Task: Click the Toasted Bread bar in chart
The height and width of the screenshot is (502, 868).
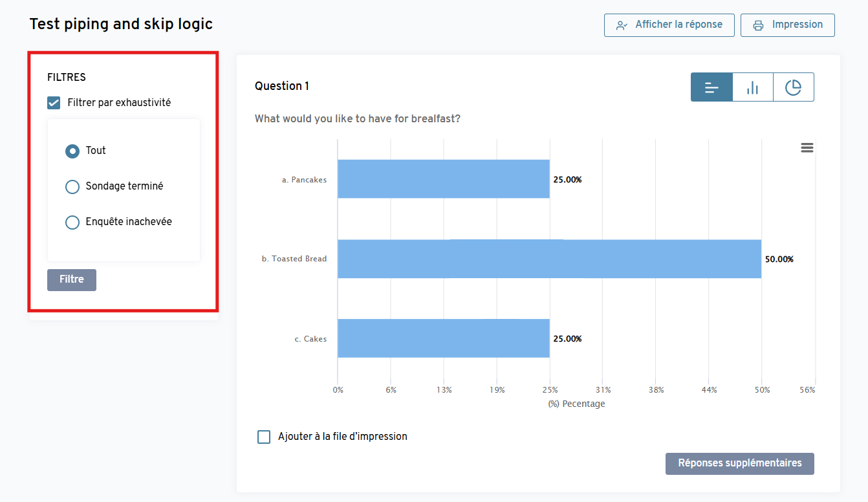Action: [548, 259]
